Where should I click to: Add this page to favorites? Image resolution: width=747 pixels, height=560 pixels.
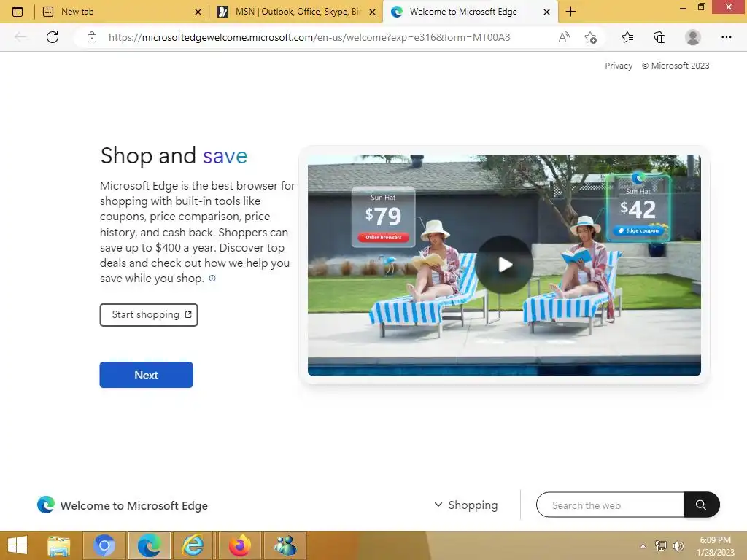click(x=590, y=37)
